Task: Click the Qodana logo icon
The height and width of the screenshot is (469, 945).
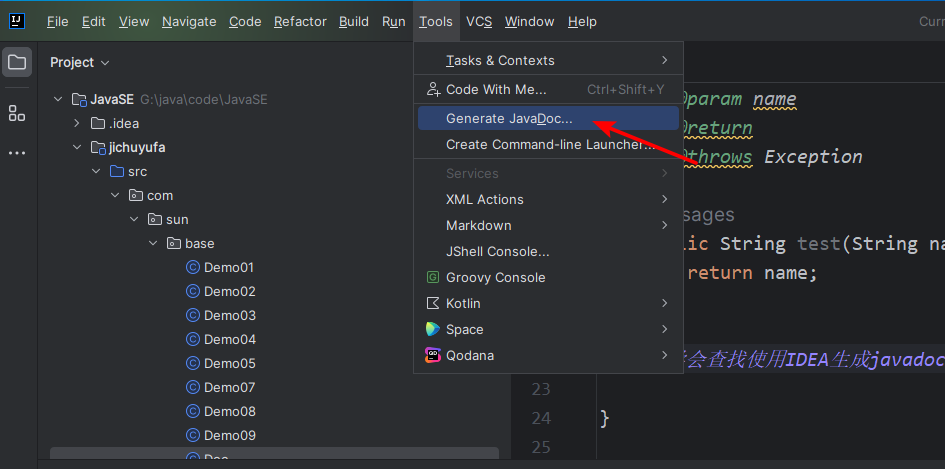Action: tap(433, 355)
